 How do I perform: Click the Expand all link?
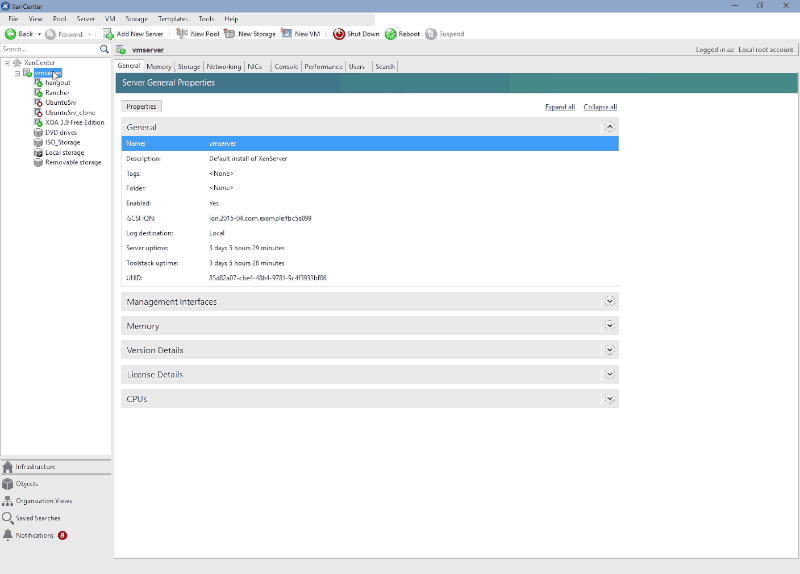pyautogui.click(x=560, y=107)
